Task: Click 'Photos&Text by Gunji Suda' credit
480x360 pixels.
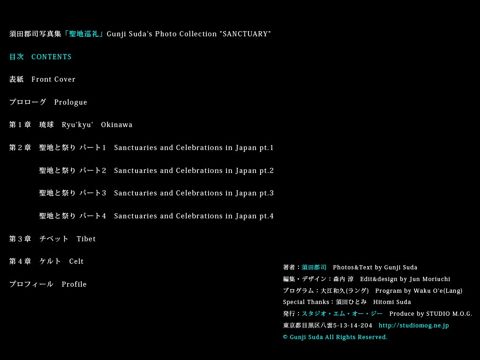Action: (x=375, y=267)
